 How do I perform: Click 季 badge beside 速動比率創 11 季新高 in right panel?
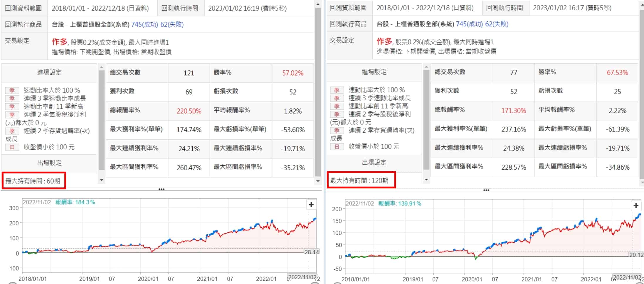[337, 106]
